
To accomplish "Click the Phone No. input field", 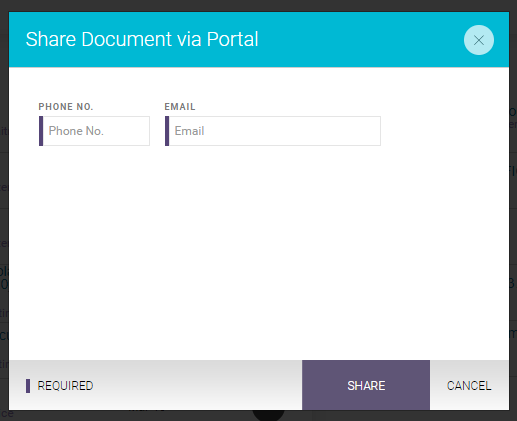I will (x=94, y=131).
